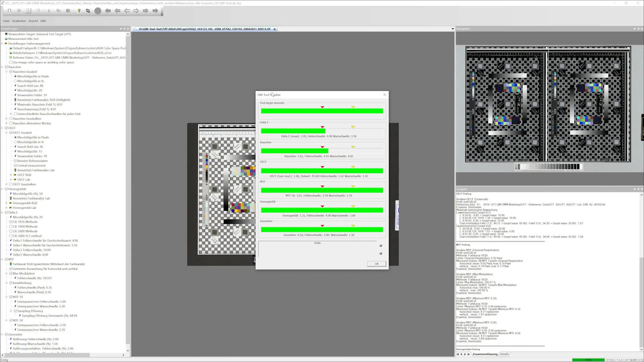Image resolution: width=644 pixels, height=362 pixels.
Task: Close the open TIF document tab
Action: (274, 29)
